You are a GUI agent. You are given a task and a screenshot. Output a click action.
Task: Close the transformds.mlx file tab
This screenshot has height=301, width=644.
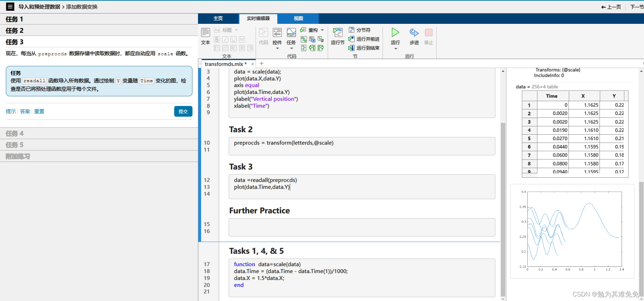pos(252,64)
